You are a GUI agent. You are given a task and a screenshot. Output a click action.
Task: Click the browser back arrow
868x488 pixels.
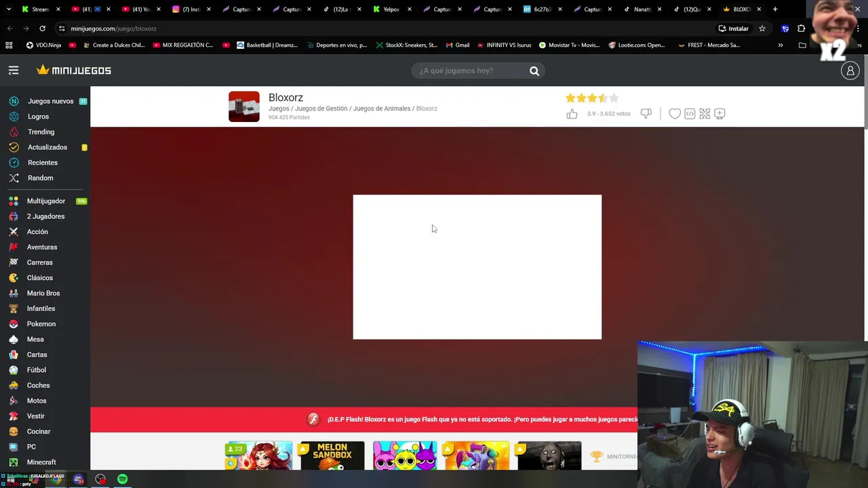tap(9, 28)
